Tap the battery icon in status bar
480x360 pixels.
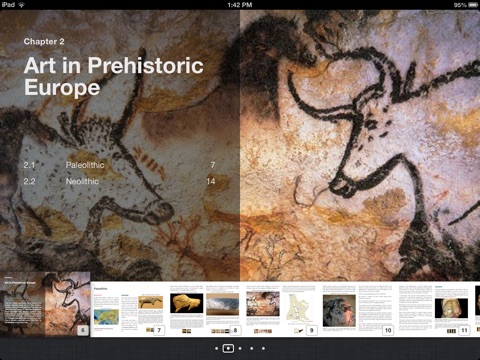[473, 5]
